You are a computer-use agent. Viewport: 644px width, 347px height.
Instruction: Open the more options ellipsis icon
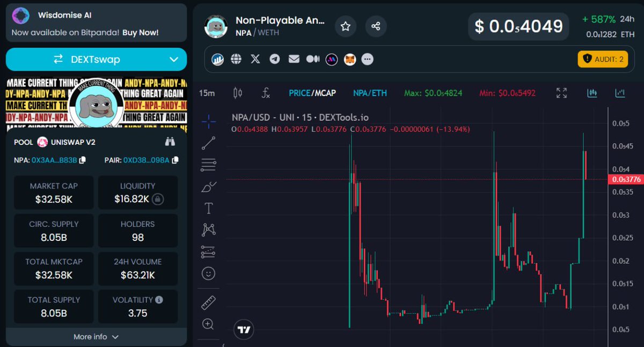pyautogui.click(x=367, y=59)
